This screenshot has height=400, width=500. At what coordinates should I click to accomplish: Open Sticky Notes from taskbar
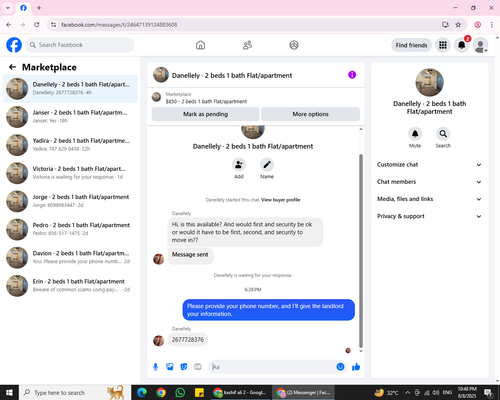[199, 393]
